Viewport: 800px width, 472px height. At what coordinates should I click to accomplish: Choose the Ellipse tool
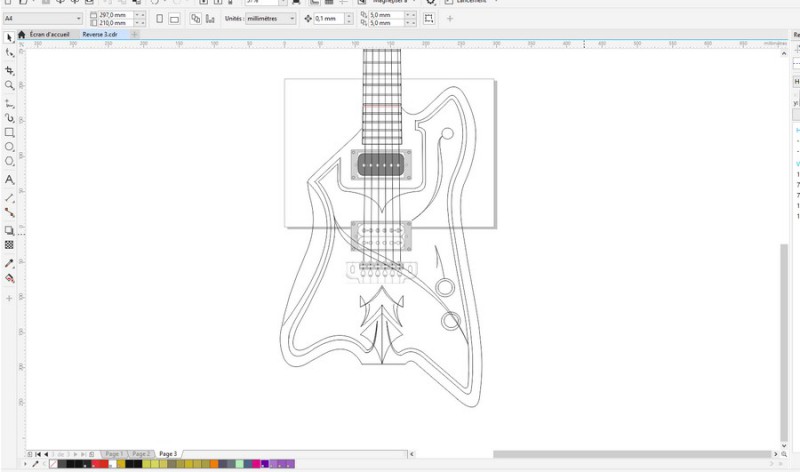[x=9, y=147]
